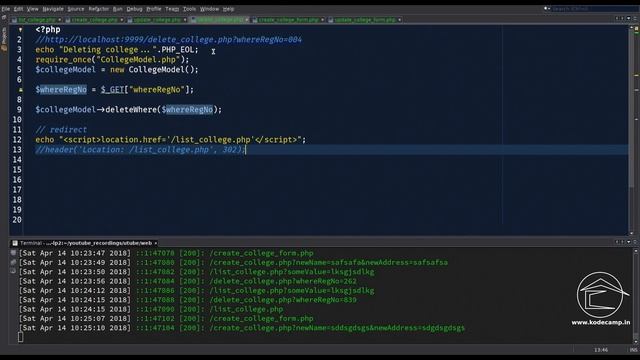Click the 10:23:56 delete_college.php?whereRegNo=262 log entry
This screenshot has height=360, width=640.
[188, 281]
